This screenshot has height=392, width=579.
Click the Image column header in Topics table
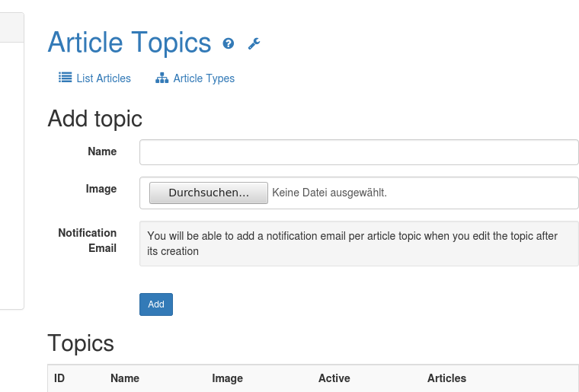coord(228,378)
